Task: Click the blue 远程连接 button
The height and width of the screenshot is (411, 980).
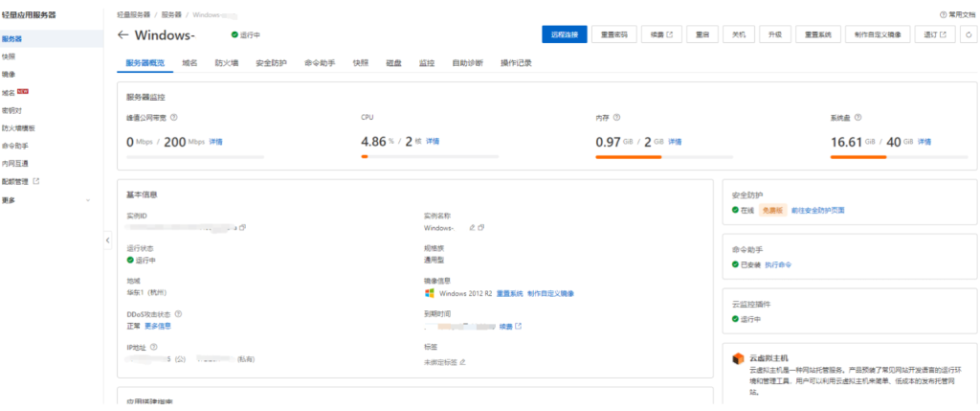Action: click(565, 35)
